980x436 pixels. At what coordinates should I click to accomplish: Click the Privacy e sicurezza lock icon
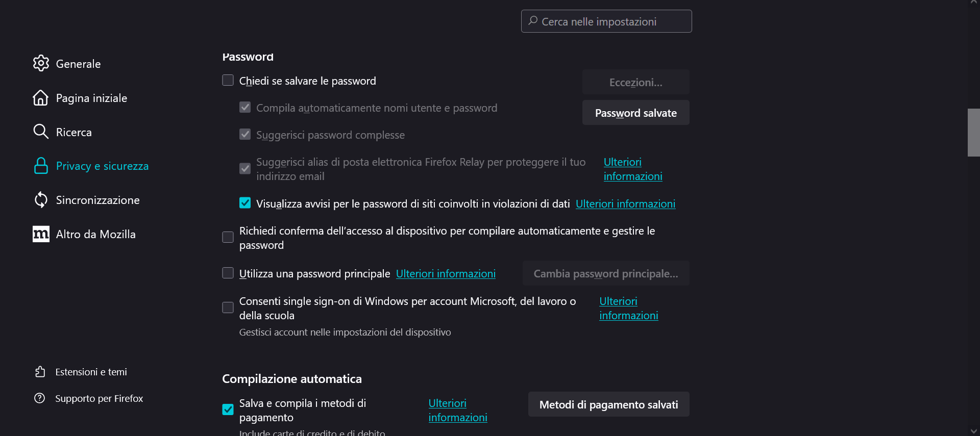(x=41, y=166)
